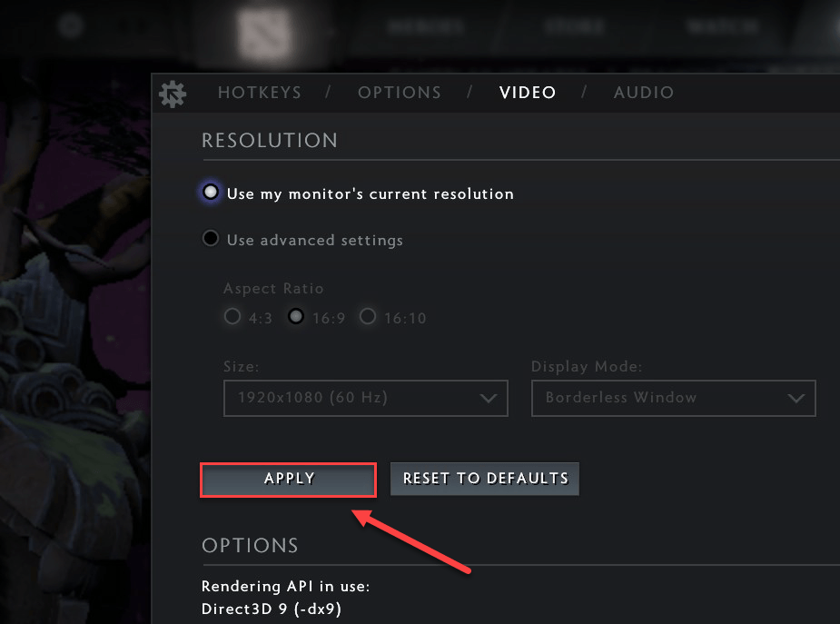840x624 pixels.
Task: Open the Display Mode dropdown
Action: [x=673, y=398]
